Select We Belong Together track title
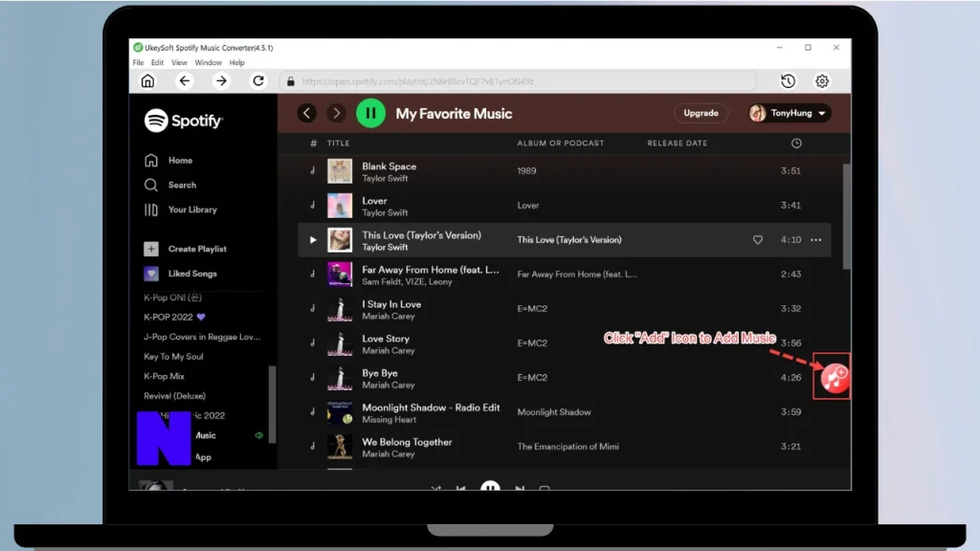The width and height of the screenshot is (980, 551). 407,442
